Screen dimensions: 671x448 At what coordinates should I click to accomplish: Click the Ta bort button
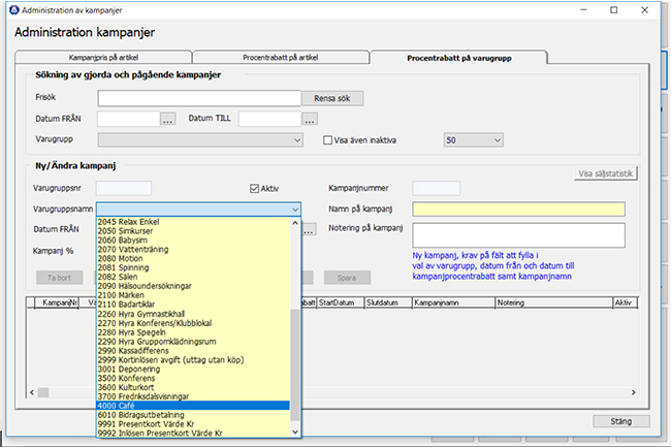click(x=59, y=278)
